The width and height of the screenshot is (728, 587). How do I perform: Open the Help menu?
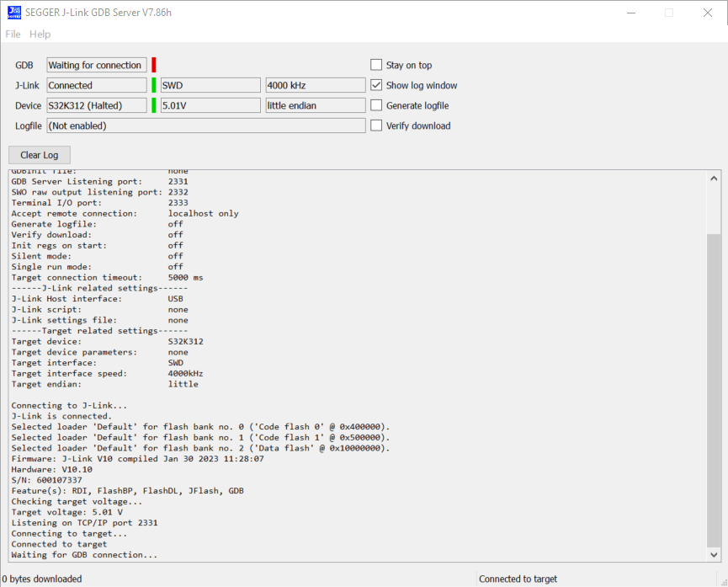click(x=40, y=34)
